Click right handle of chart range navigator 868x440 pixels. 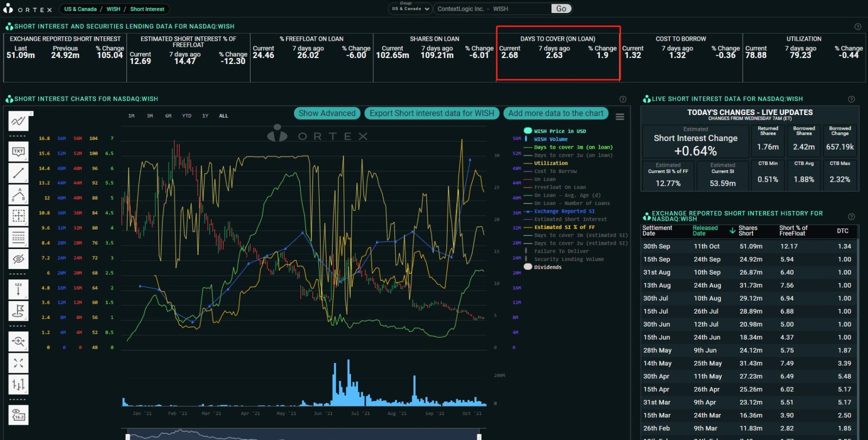pos(479,436)
